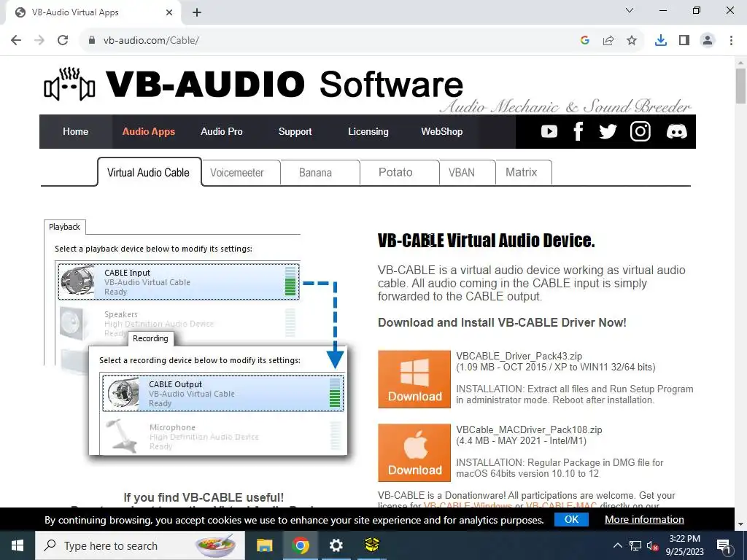Click the share page icon in address bar
Screen dimensions: 747x560
(x=608, y=41)
